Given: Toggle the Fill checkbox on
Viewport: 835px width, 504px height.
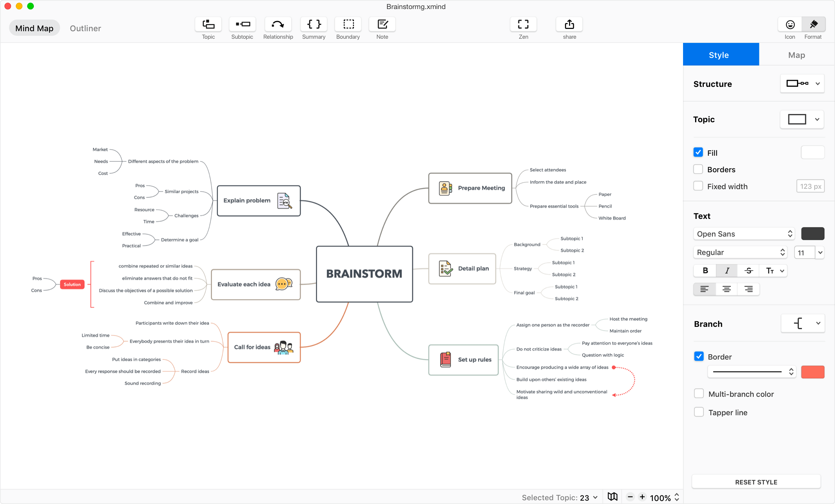Looking at the screenshot, I should click(698, 152).
